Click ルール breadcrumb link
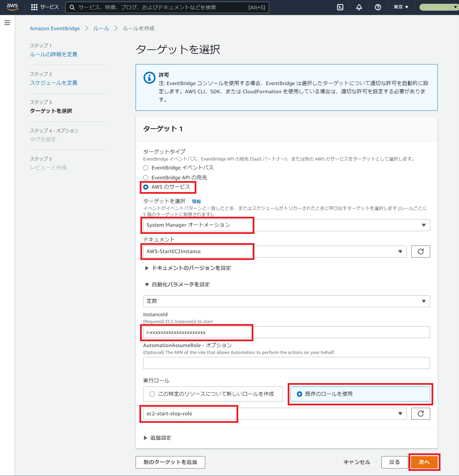This screenshot has height=476, width=459. [101, 28]
